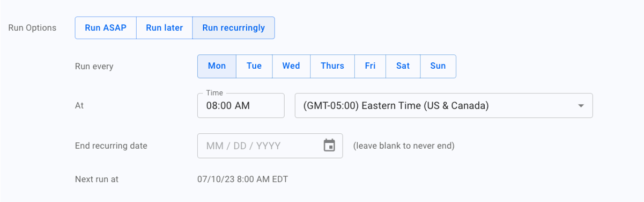Click the Next run at label
The height and width of the screenshot is (202, 644).
[x=97, y=179]
